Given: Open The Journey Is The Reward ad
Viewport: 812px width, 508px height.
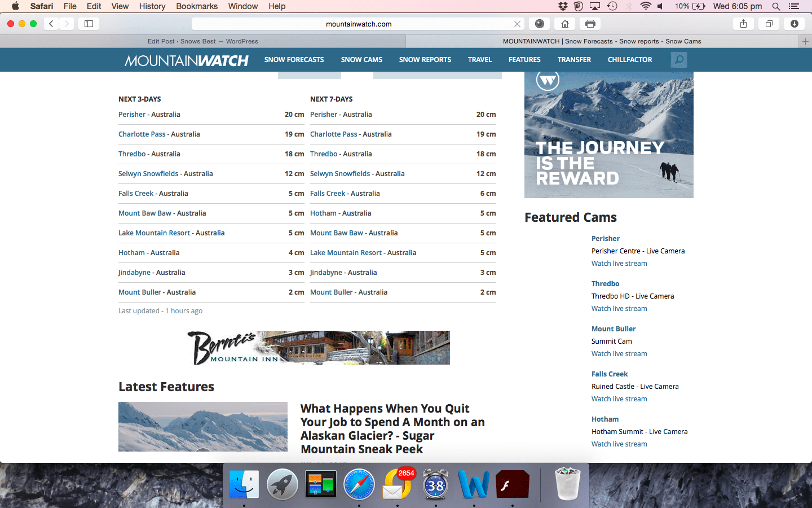Looking at the screenshot, I should tap(609, 135).
